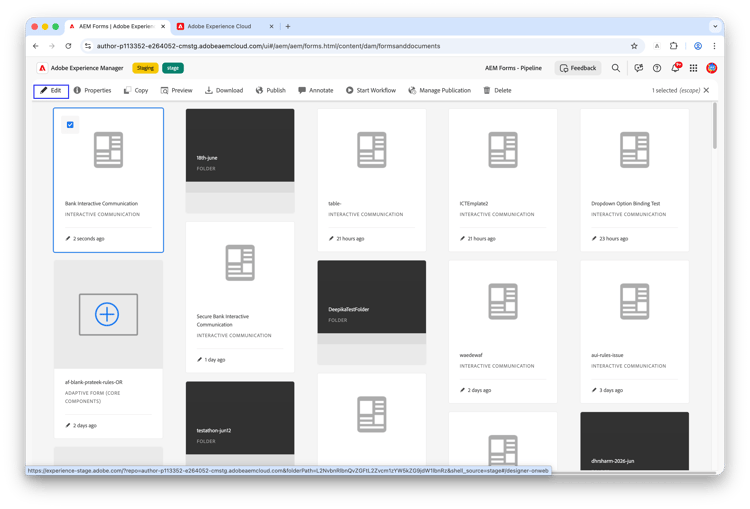This screenshot has width=750, height=509.
Task: Click the address bar URL
Action: coord(268,46)
